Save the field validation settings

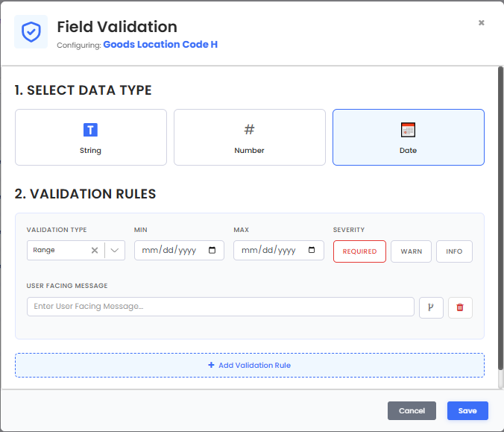click(467, 410)
